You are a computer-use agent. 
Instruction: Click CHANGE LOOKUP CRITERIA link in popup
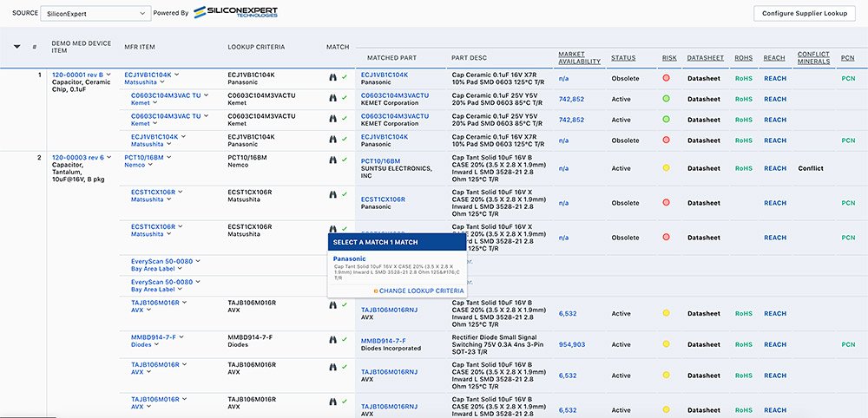(x=421, y=291)
